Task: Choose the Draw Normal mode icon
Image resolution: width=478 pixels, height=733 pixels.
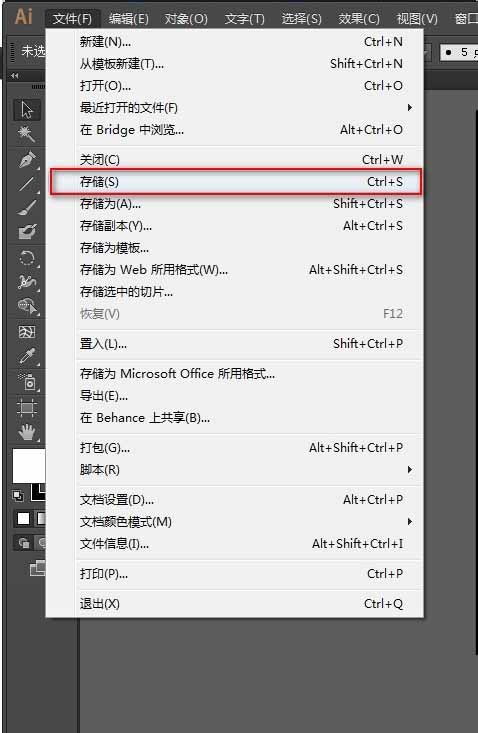Action: 24,543
